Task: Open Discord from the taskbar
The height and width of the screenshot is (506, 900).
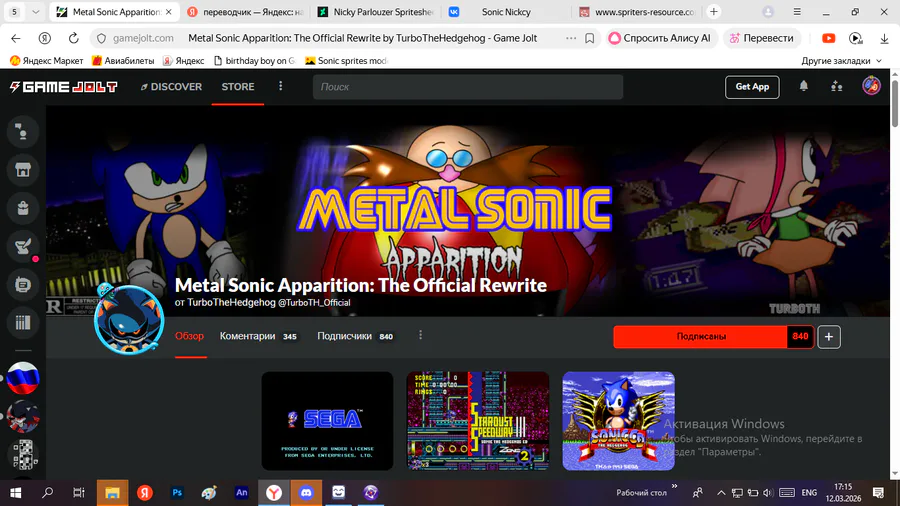Action: point(306,493)
